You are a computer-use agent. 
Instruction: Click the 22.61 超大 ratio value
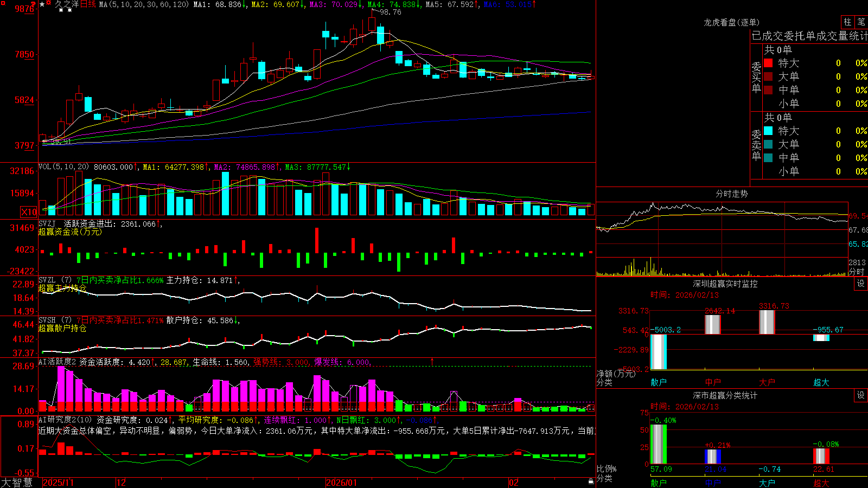coord(824,469)
